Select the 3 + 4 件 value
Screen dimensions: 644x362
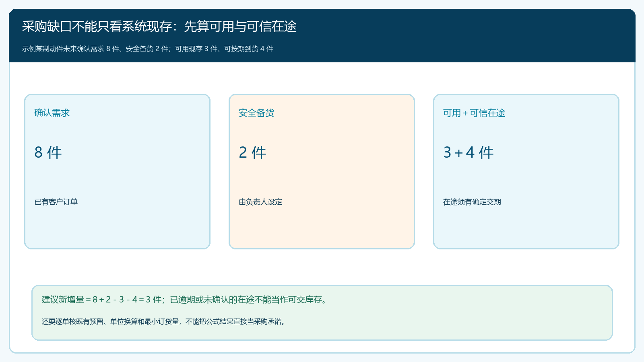pyautogui.click(x=469, y=152)
